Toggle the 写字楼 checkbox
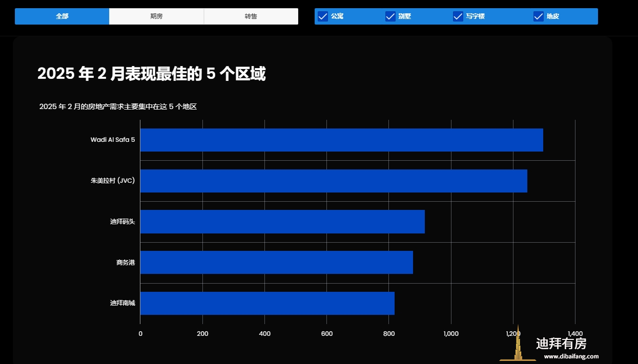638x364 pixels. [x=458, y=16]
